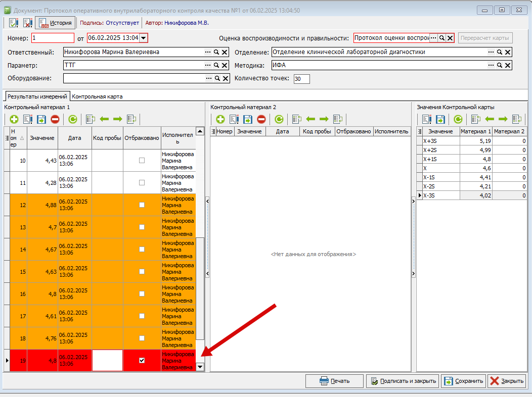Toggle Отбраковано checkbox for row 13
The height and width of the screenshot is (397, 532).
point(142,227)
